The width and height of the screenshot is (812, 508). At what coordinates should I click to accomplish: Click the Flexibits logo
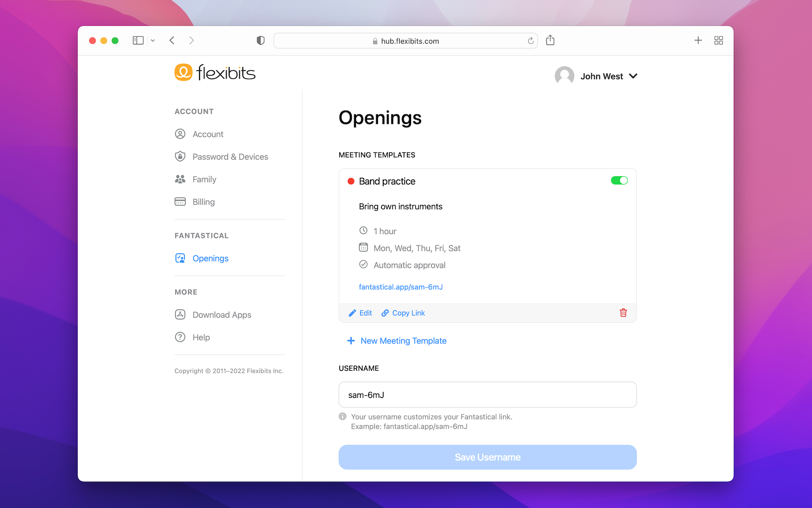[x=215, y=72]
